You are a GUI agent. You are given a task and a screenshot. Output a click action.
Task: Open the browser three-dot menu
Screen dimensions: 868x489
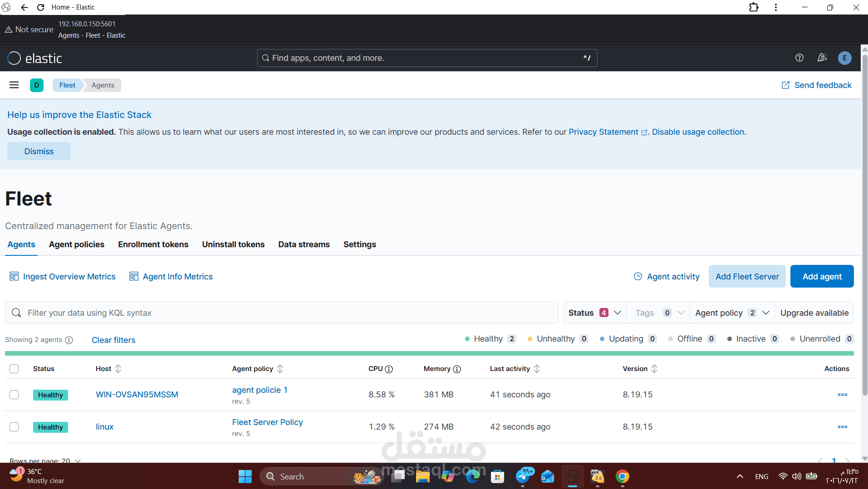pyautogui.click(x=776, y=7)
